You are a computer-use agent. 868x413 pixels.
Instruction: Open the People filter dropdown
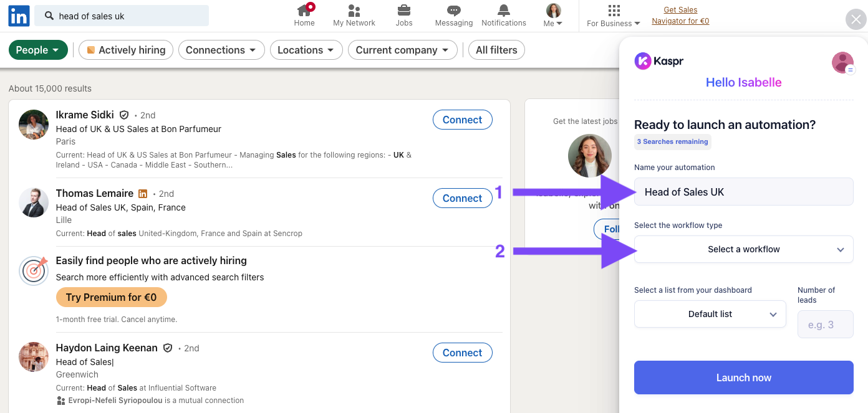[x=38, y=50]
